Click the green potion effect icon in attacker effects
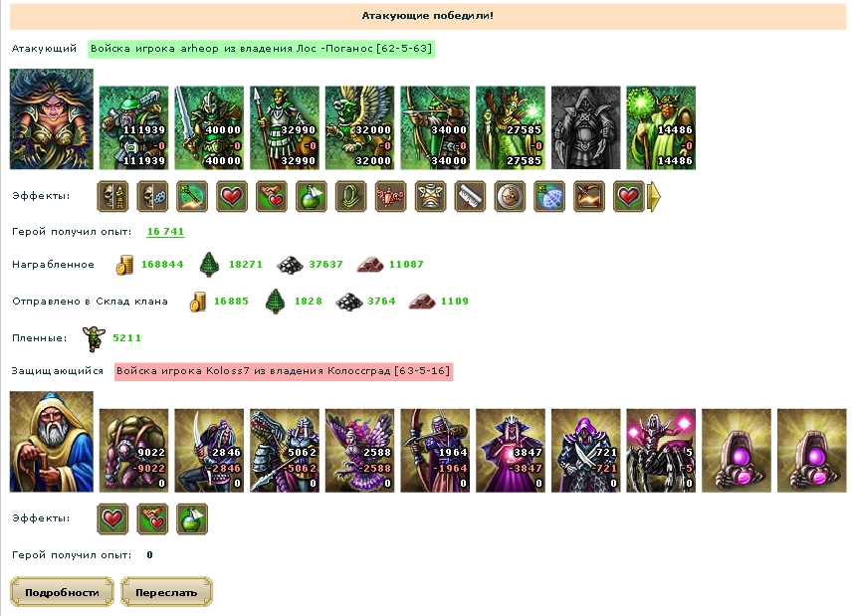The height and width of the screenshot is (616, 852). [x=312, y=196]
